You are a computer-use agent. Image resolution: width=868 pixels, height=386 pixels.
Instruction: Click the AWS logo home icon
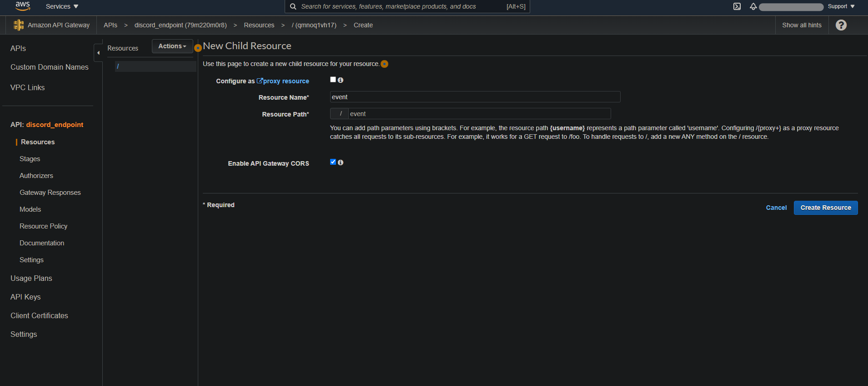point(22,6)
